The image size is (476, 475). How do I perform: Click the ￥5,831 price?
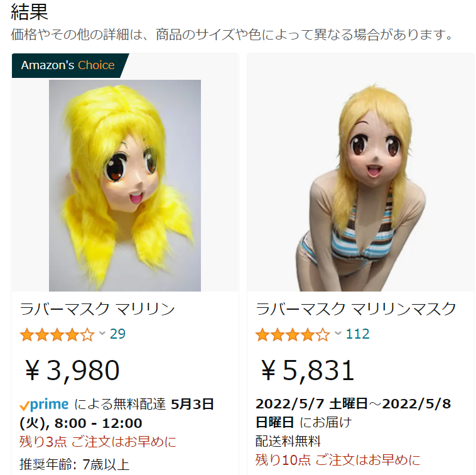pos(308,370)
